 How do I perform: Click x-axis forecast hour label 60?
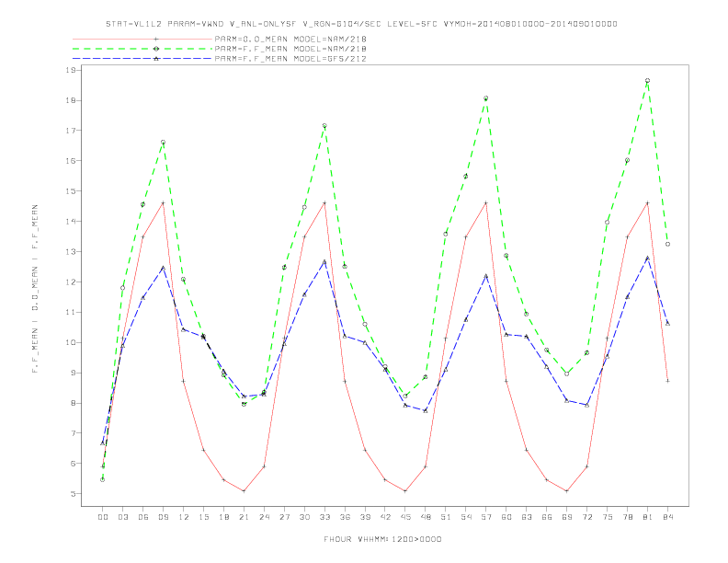coord(506,517)
